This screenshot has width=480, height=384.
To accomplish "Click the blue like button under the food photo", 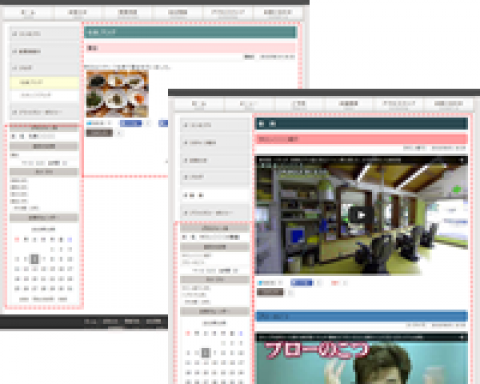I will [x=131, y=123].
